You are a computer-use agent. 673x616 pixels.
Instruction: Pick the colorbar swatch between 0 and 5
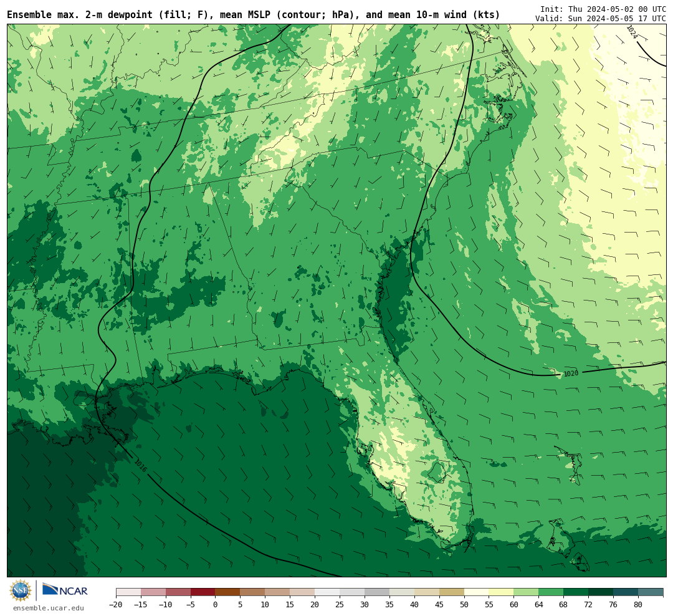point(227,592)
